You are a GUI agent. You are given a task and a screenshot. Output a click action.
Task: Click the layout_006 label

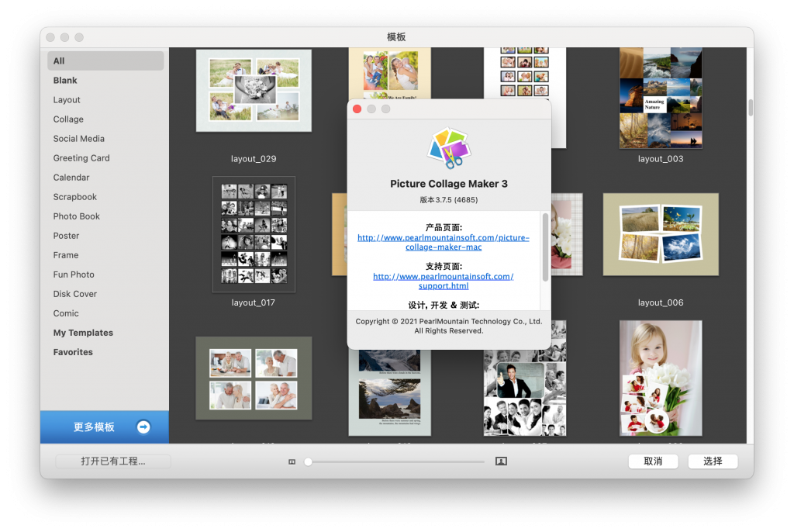click(661, 303)
